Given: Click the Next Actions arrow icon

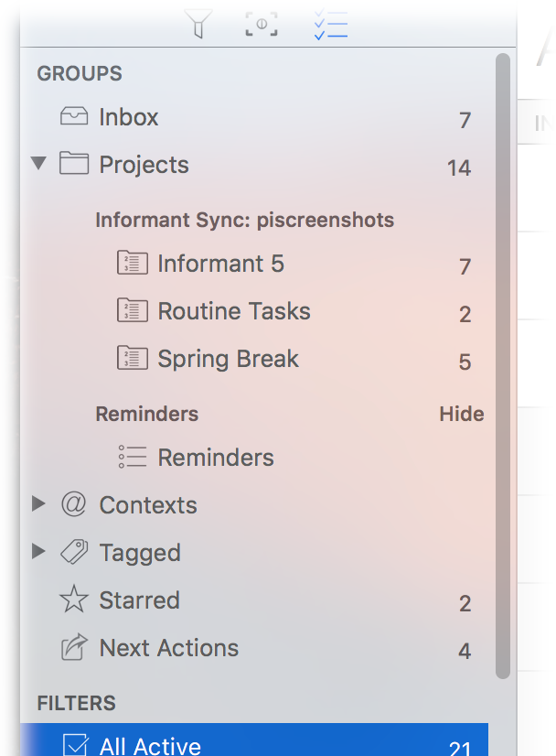Looking at the screenshot, I should [x=73, y=648].
